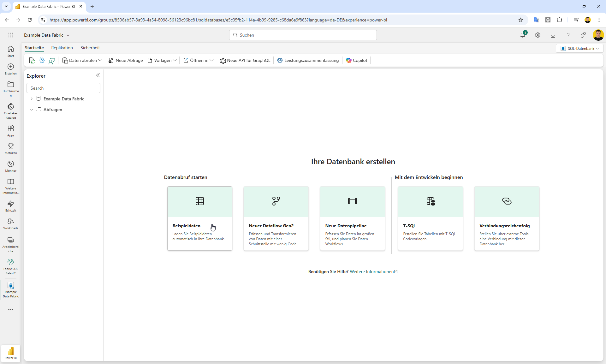This screenshot has width=606, height=364.
Task: Open SQL-Datenbank mode switcher
Action: (580, 48)
